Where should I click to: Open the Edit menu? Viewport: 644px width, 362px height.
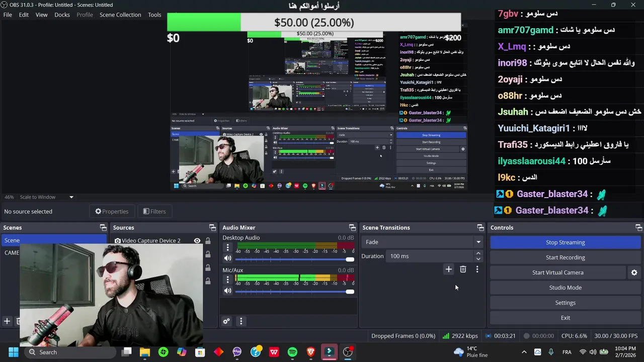point(24,15)
